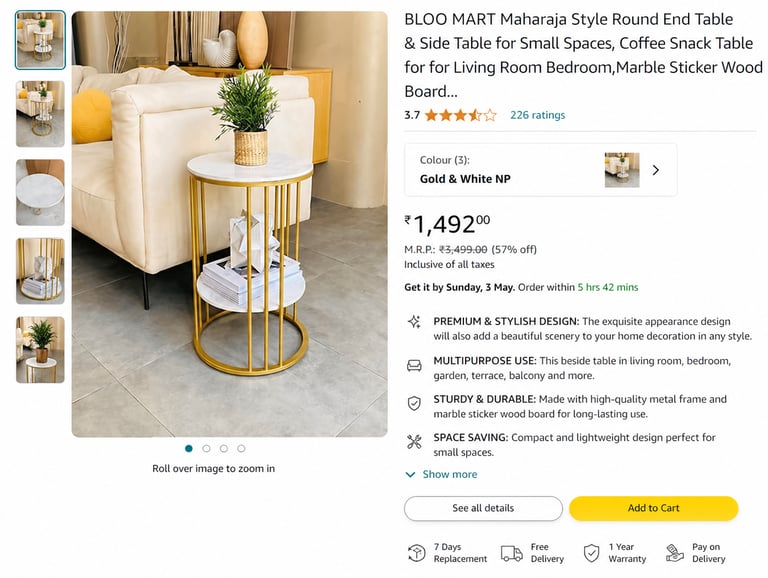The height and width of the screenshot is (578, 768).
Task: Select the third thumbnail showing marble tabletop
Action: [40, 192]
